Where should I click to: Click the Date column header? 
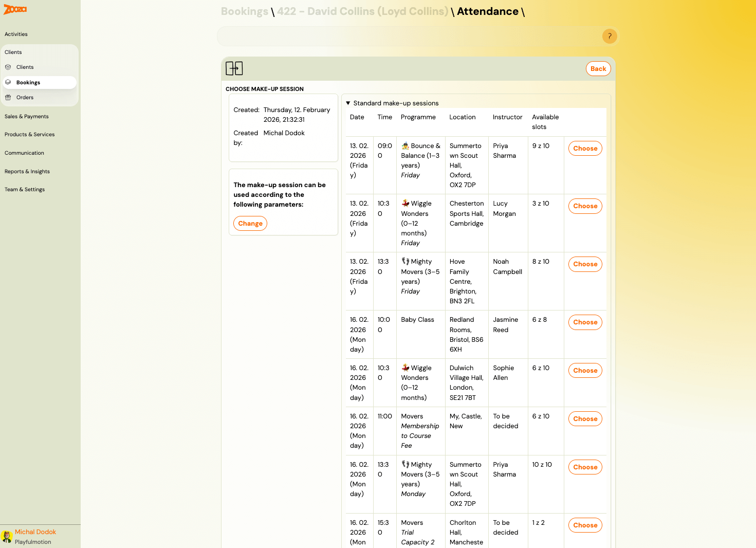point(357,117)
